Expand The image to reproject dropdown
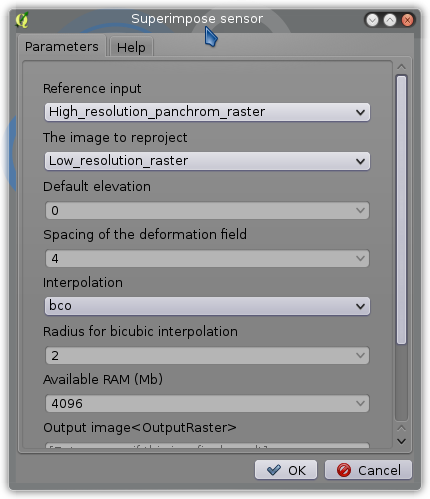The height and width of the screenshot is (499, 430). click(207, 161)
